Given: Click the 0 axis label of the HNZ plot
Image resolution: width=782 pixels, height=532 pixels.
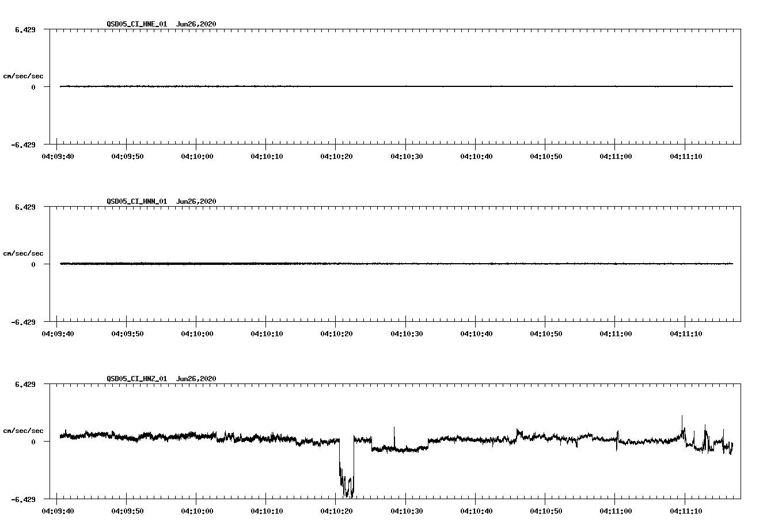Looking at the screenshot, I should [33, 442].
